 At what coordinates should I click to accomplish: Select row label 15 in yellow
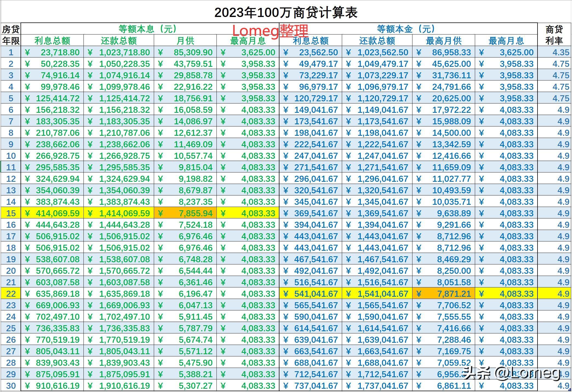coord(11,213)
